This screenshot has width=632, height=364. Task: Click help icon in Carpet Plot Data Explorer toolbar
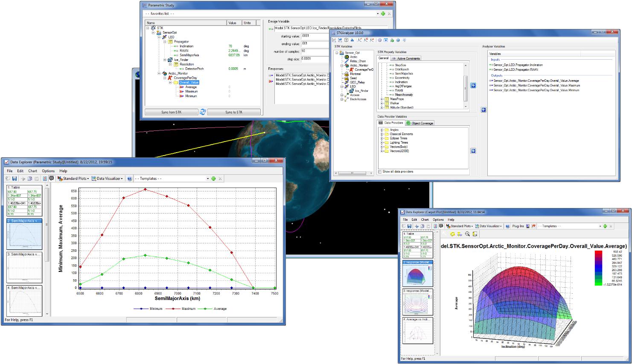pyautogui.click(x=507, y=226)
